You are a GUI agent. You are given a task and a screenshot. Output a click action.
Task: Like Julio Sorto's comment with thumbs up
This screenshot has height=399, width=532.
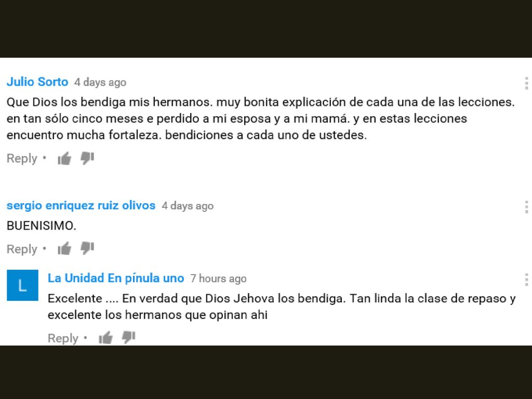64,158
